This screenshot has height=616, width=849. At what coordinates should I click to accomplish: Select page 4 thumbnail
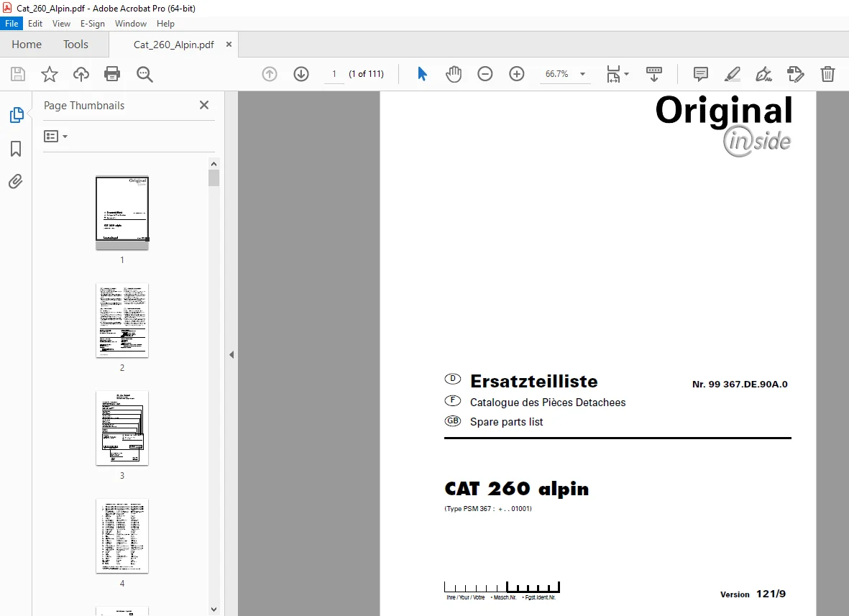pos(121,536)
